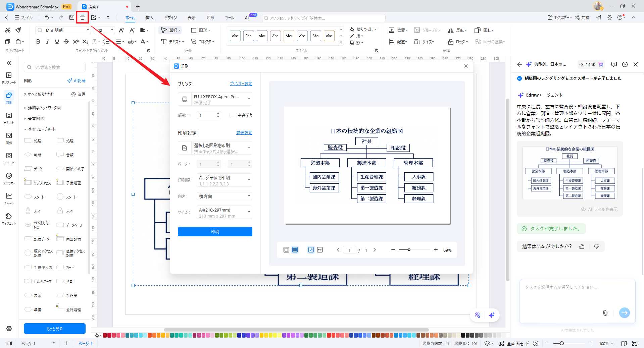Click the blue 印刷 button
The height and width of the screenshot is (348, 644).
point(215,232)
